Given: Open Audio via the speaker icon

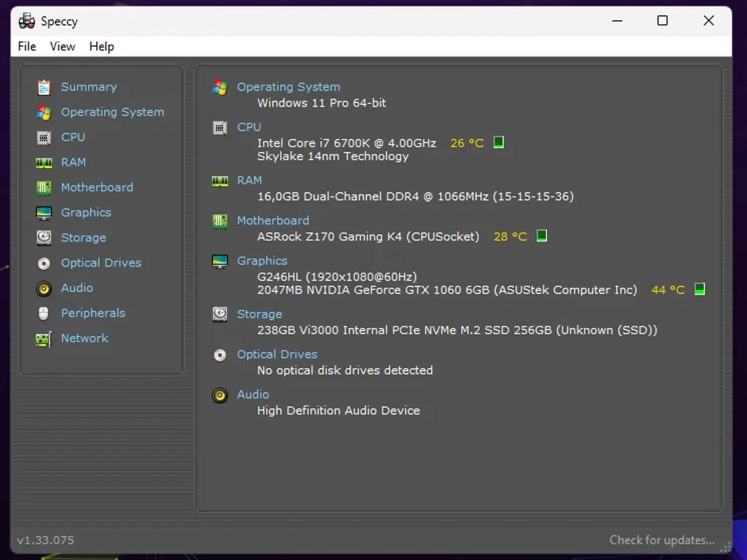Looking at the screenshot, I should point(44,288).
